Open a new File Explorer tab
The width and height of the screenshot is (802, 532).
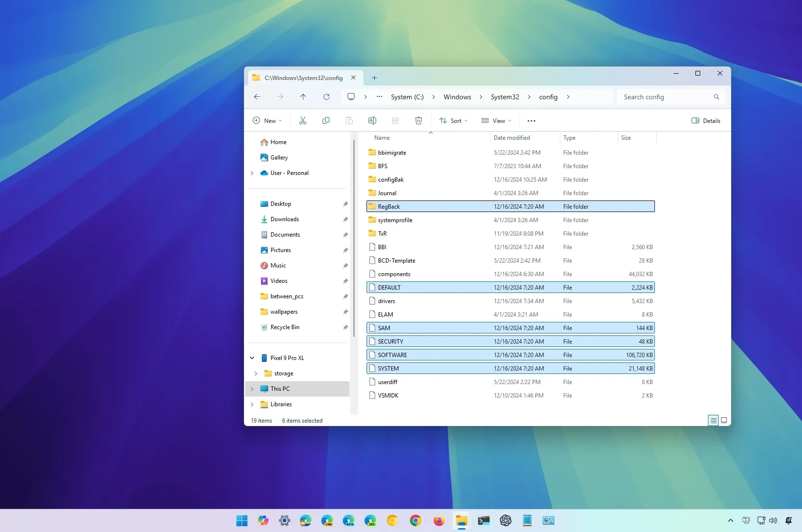375,78
